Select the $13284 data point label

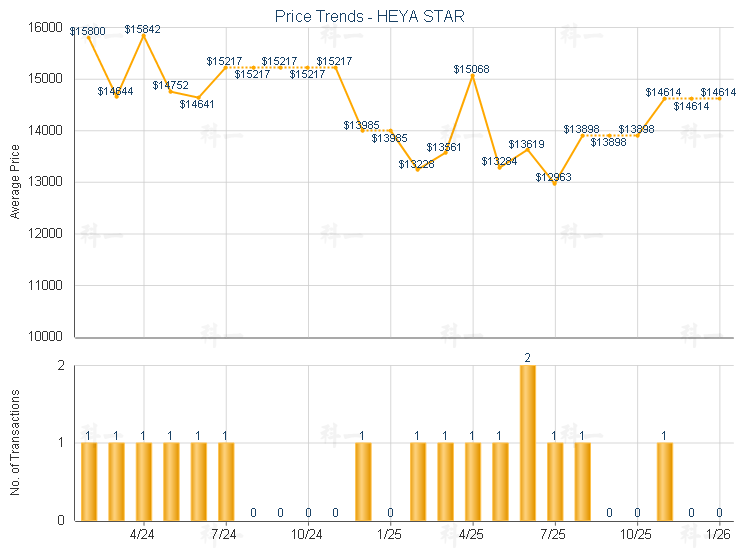click(499, 161)
